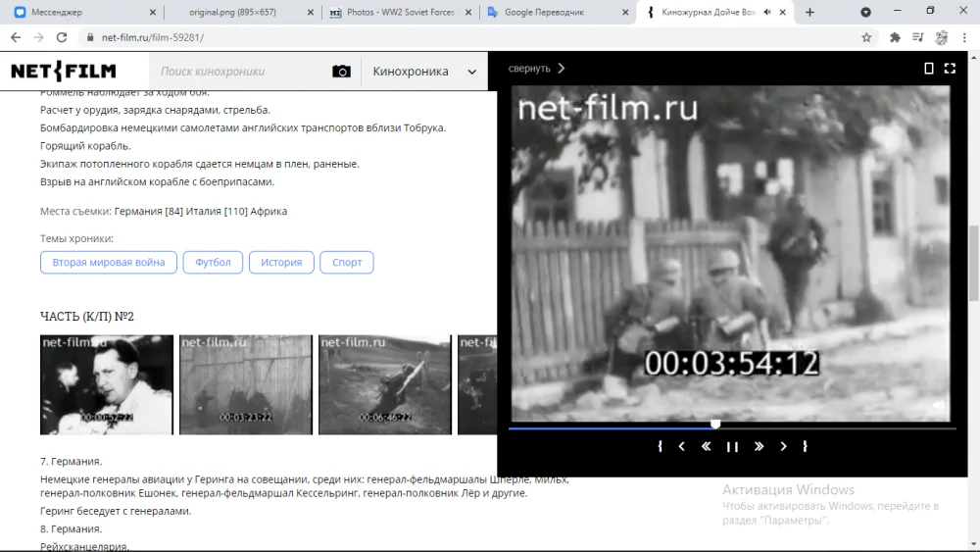Collapse the player with свернуть

tap(536, 68)
